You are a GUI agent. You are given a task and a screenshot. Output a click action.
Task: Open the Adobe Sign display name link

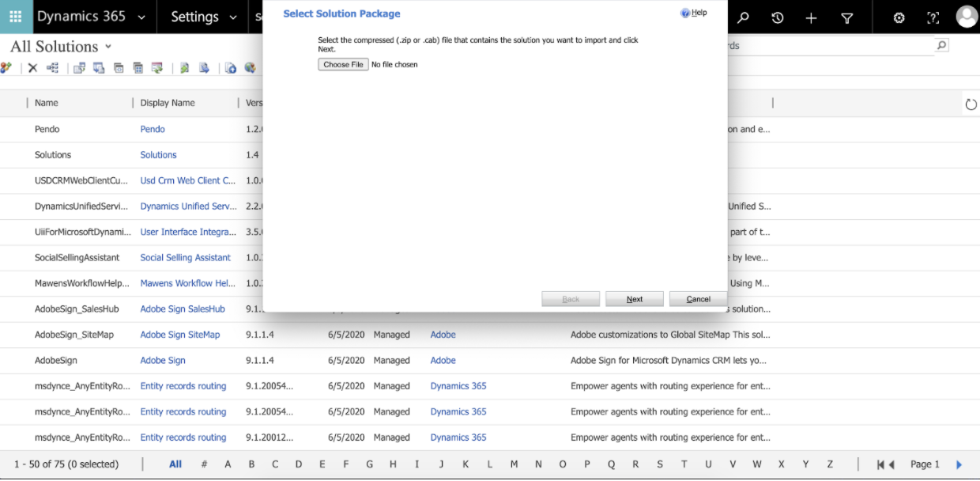[x=163, y=361]
